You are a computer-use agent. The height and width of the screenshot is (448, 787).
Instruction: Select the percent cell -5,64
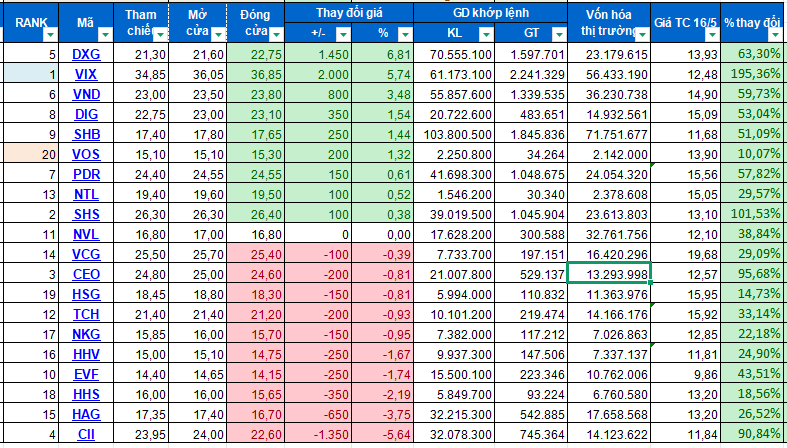pos(382,434)
